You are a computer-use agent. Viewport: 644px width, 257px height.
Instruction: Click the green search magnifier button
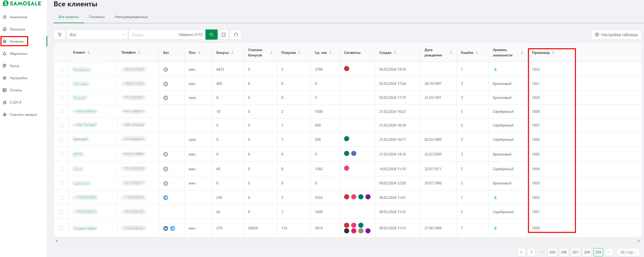pos(211,35)
